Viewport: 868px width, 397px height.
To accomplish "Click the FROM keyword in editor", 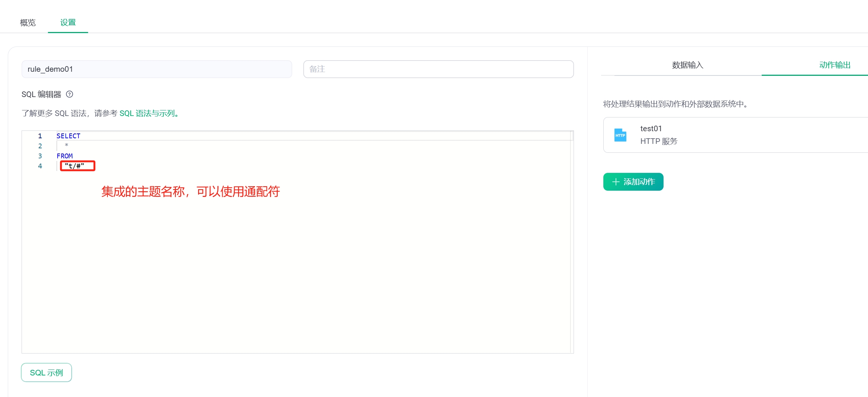I will [x=65, y=156].
